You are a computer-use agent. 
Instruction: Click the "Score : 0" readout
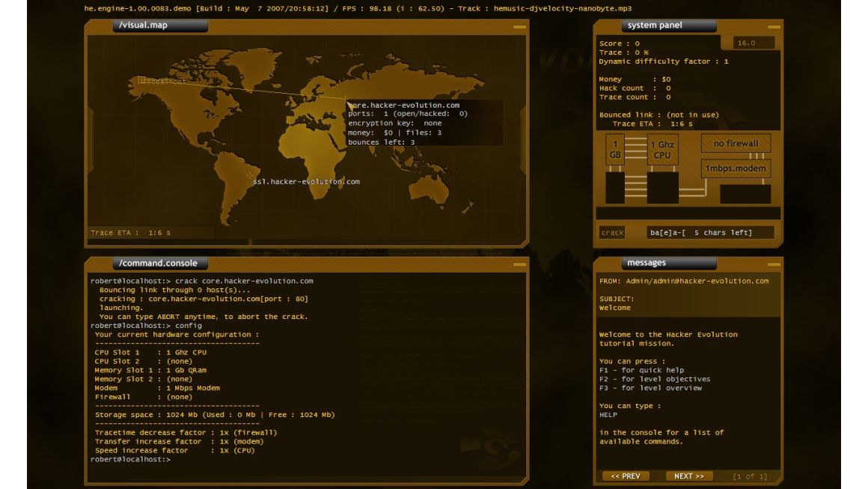620,43
